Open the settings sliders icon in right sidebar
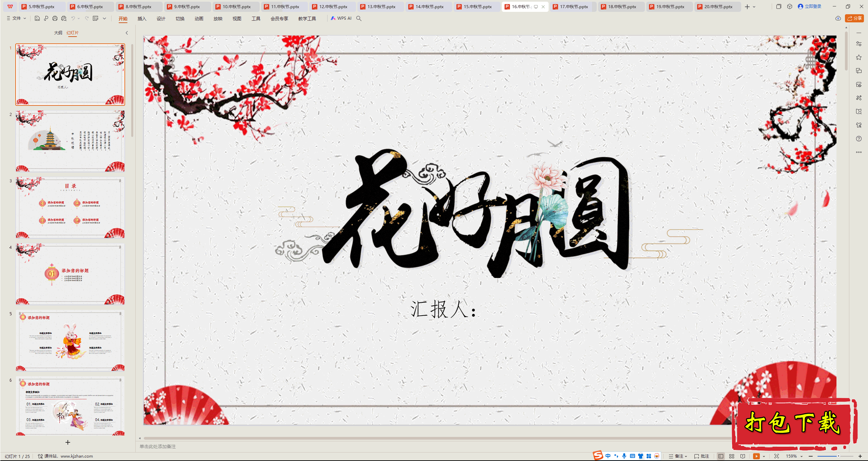 coord(859,44)
